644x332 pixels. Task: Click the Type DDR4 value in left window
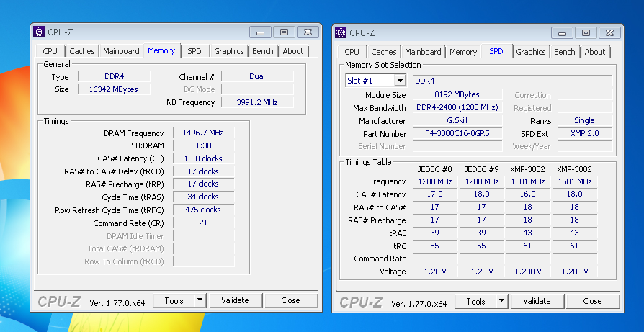tap(114, 76)
